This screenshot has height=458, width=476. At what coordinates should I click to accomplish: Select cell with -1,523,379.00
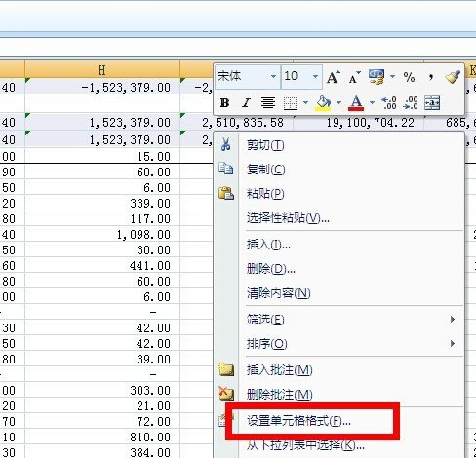102,87
